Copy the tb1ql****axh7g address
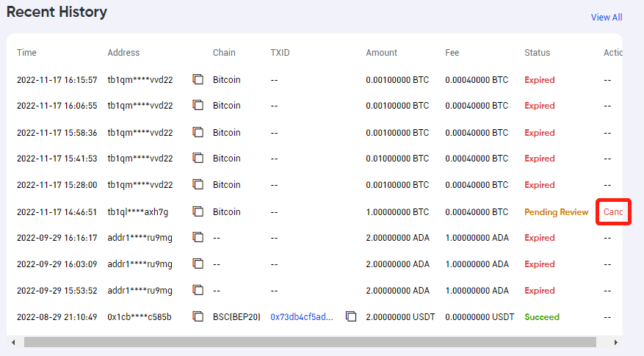Image resolution: width=644 pixels, height=356 pixels. pyautogui.click(x=198, y=211)
